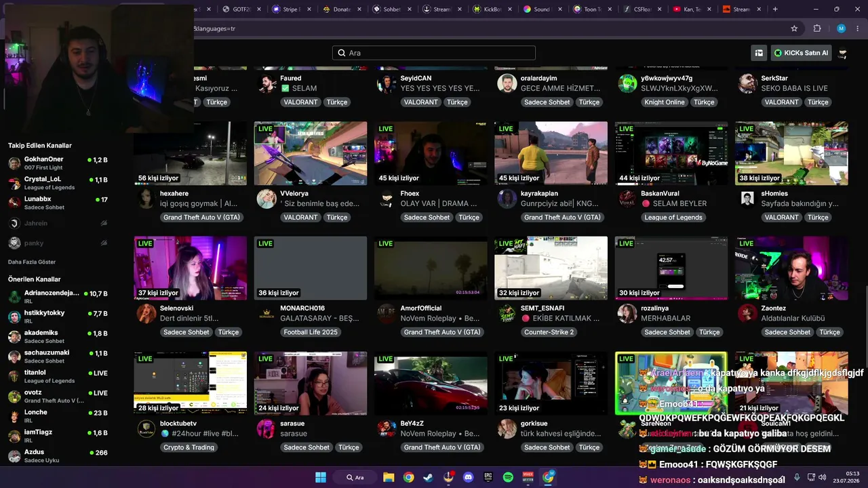Open blocktubetv's channel avatar
The width and height of the screenshot is (868, 488).
click(x=146, y=428)
